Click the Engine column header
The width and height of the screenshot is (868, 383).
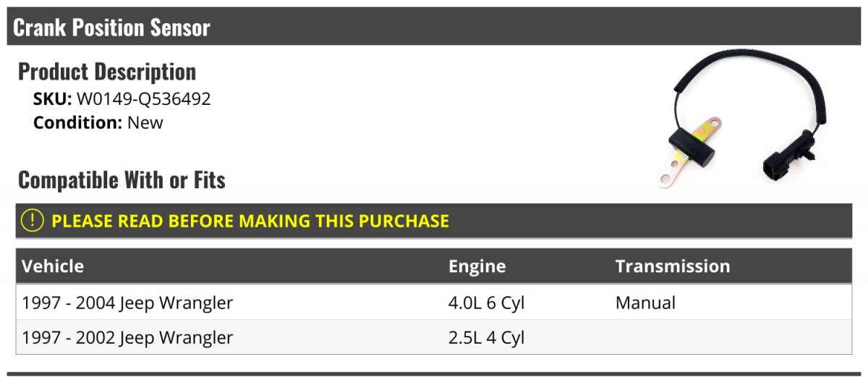click(477, 266)
